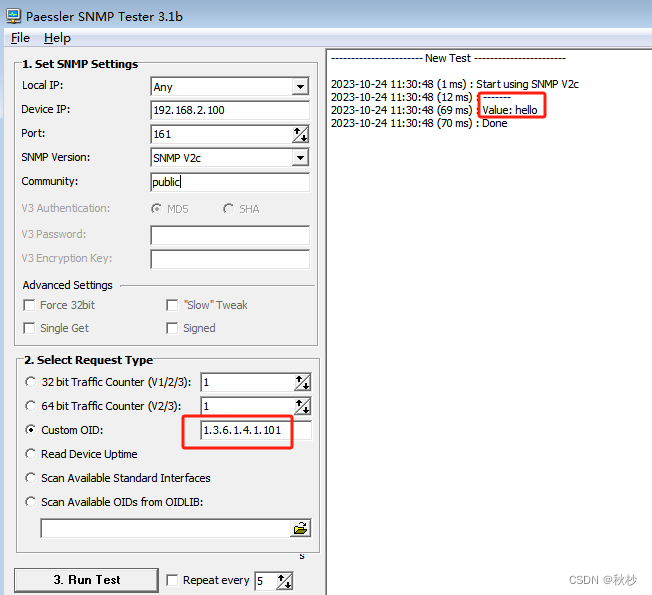
Task: Click the Paessler SNMP Tester title bar icon
Action: click(13, 16)
